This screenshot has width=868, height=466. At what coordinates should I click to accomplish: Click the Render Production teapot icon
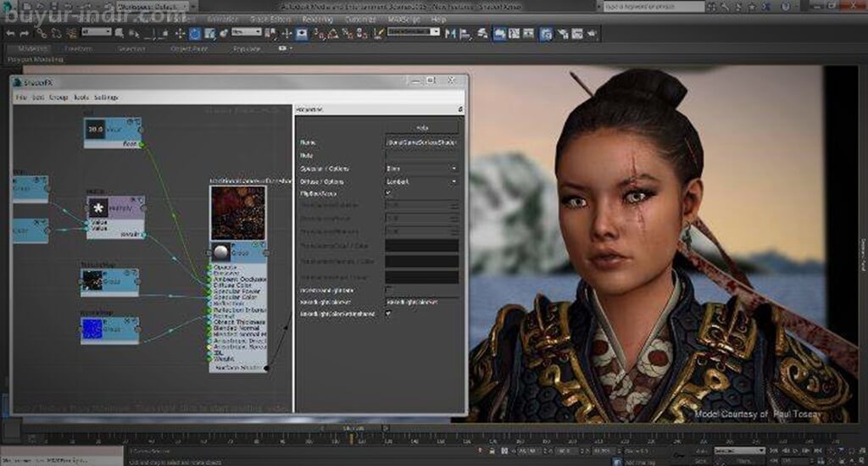tap(592, 34)
